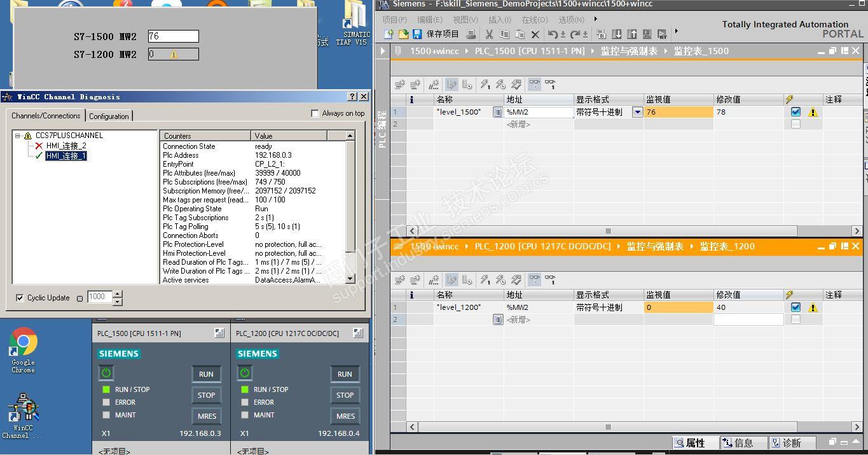The width and height of the screenshot is (868, 455).
Task: Click Insert row icon in 监控表_1500 toolbar
Action: 400,84
